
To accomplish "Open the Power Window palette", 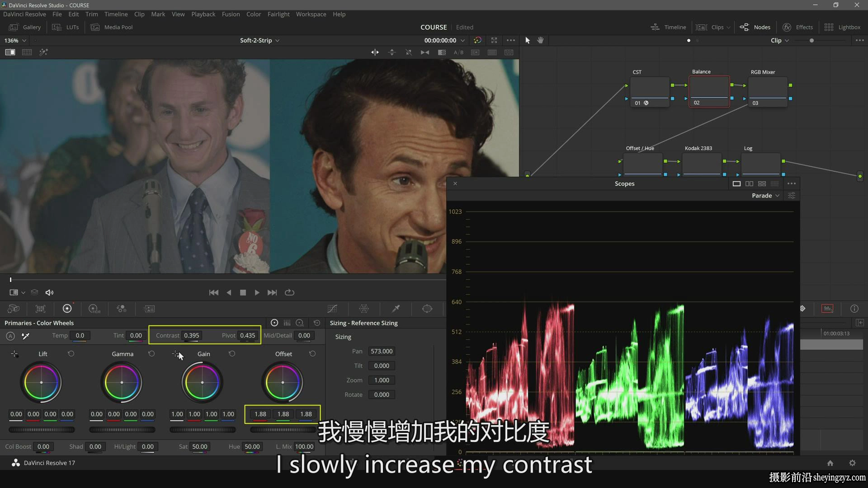I will tap(427, 309).
